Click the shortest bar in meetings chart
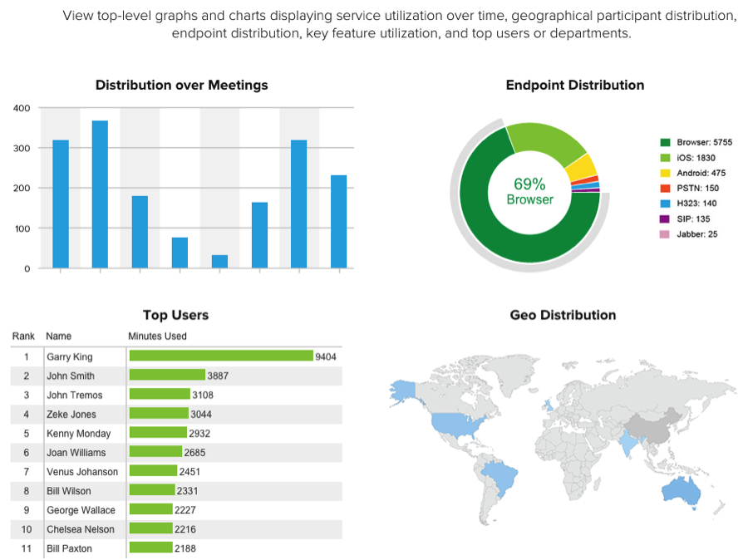 pyautogui.click(x=219, y=261)
